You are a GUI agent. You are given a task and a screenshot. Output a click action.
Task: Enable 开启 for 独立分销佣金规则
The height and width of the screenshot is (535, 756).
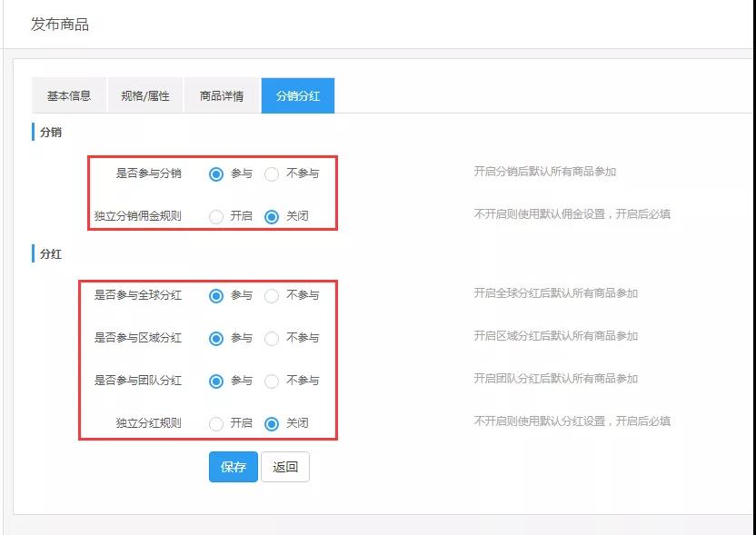coord(214,216)
